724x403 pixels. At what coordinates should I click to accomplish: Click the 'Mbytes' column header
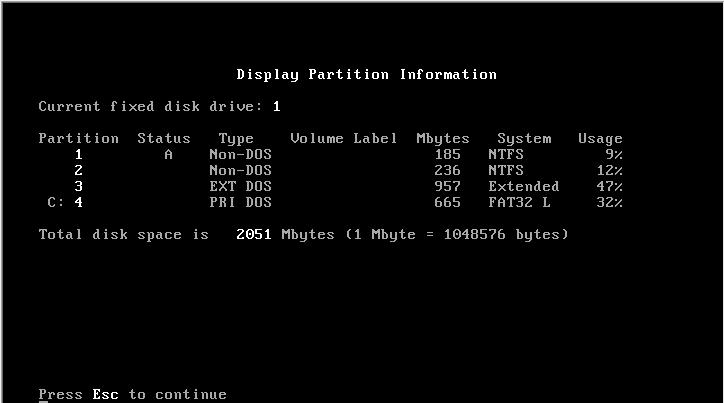[443, 139]
